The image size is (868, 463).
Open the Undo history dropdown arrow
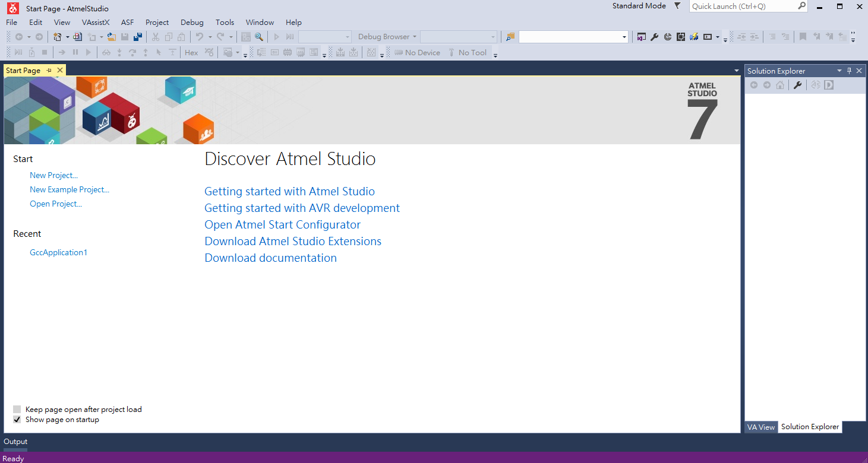coord(210,37)
